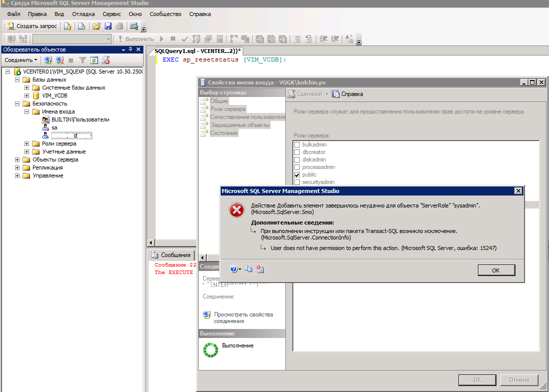Click the Print icon in the toolbar

tap(120, 26)
